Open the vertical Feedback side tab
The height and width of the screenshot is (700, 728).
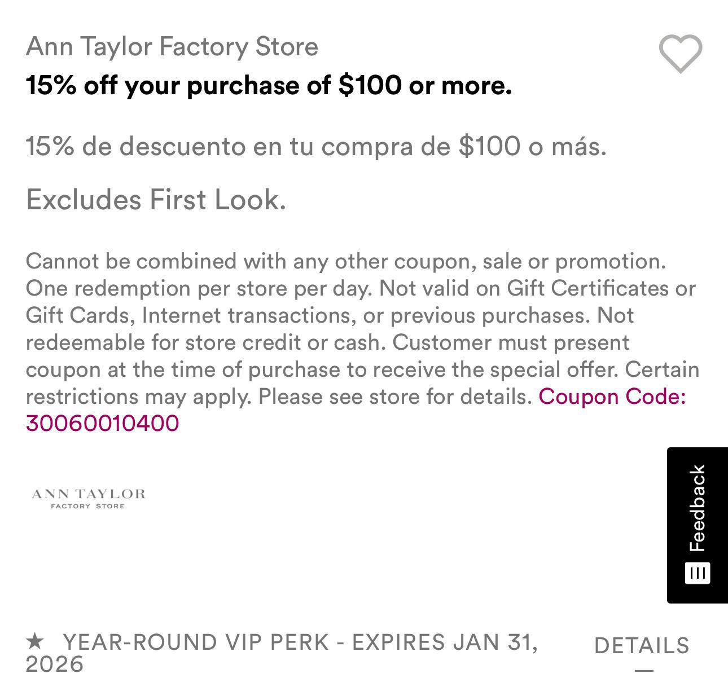click(698, 525)
